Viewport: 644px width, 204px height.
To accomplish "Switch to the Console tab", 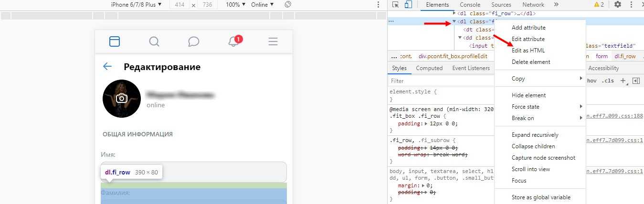I will point(470,5).
